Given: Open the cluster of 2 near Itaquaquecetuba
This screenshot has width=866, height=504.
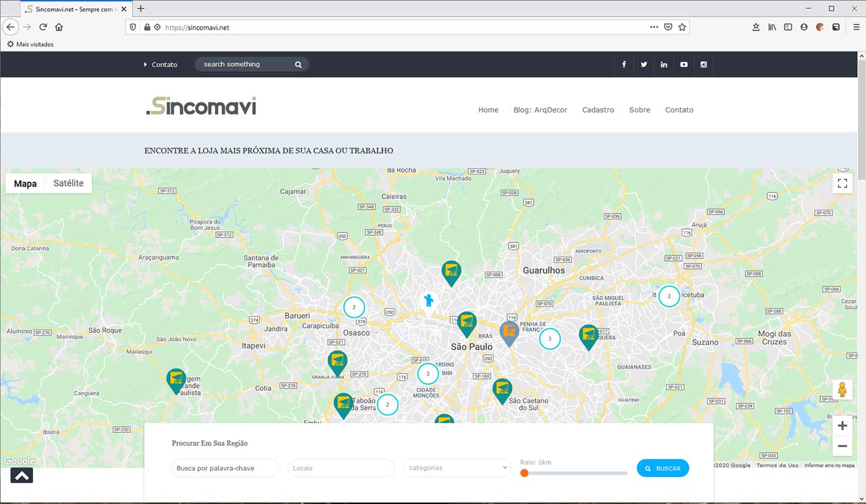Looking at the screenshot, I should pos(669,296).
